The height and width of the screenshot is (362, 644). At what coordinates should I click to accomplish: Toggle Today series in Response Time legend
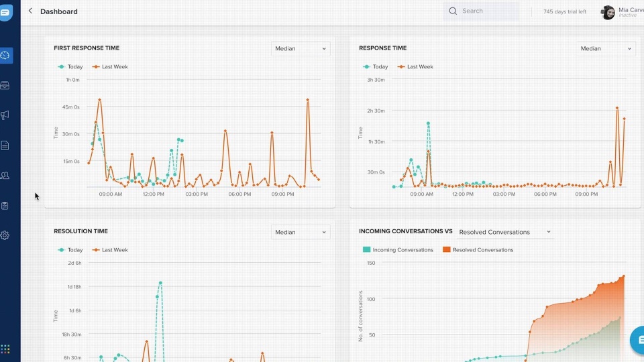coord(376,66)
